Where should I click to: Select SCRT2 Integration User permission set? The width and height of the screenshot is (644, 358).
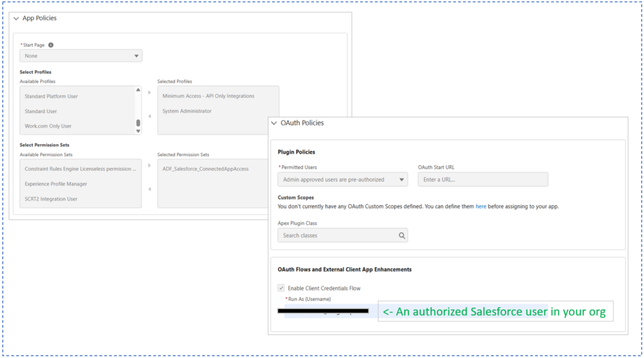pos(51,199)
